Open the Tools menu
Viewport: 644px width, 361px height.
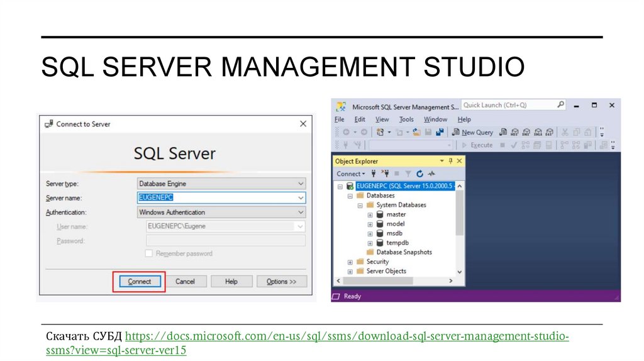click(406, 119)
